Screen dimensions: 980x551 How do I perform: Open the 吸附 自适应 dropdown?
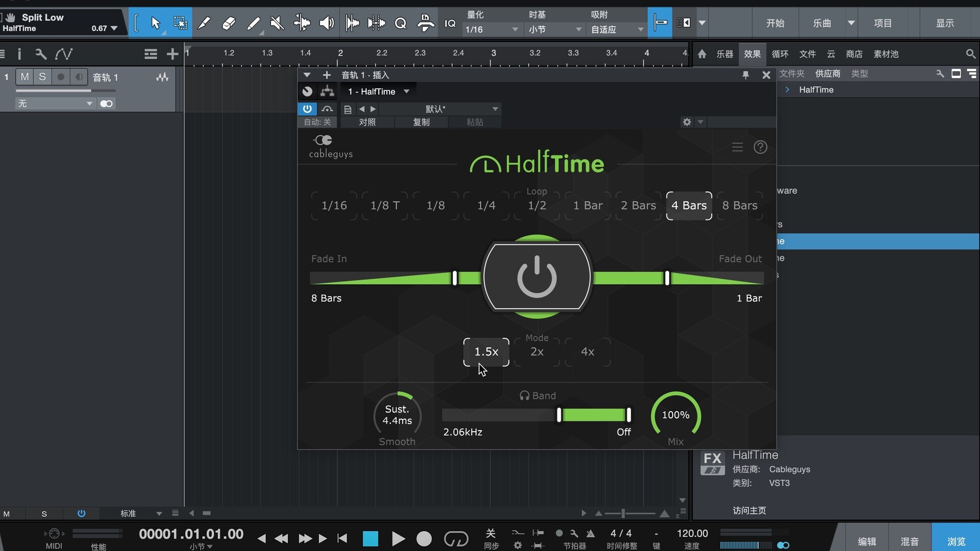[617, 30]
